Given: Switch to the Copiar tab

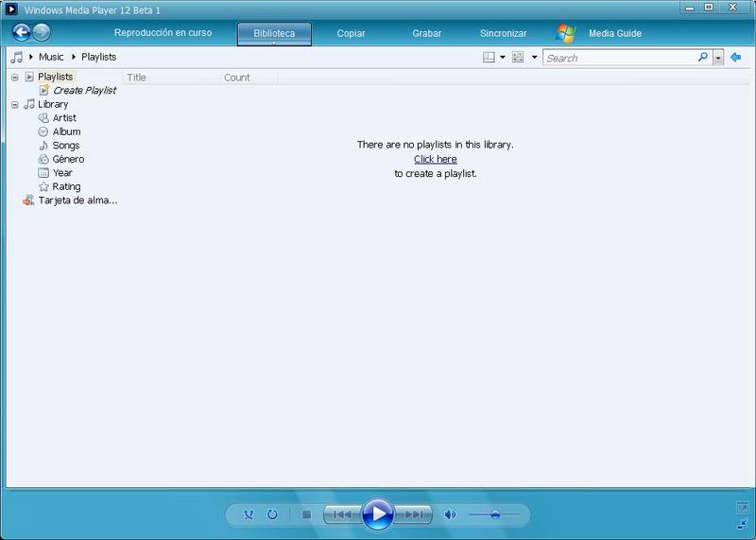Looking at the screenshot, I should pyautogui.click(x=351, y=33).
